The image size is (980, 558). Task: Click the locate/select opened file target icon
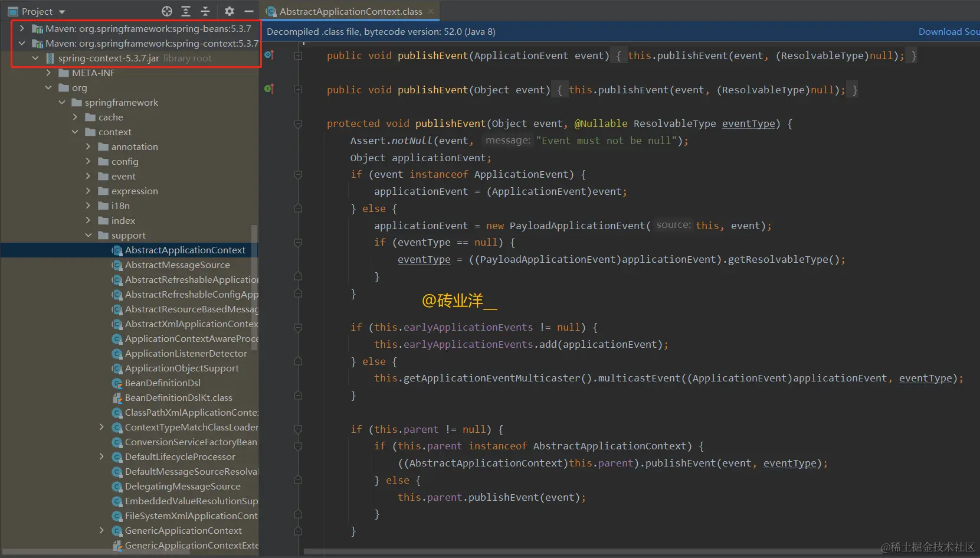pos(167,11)
